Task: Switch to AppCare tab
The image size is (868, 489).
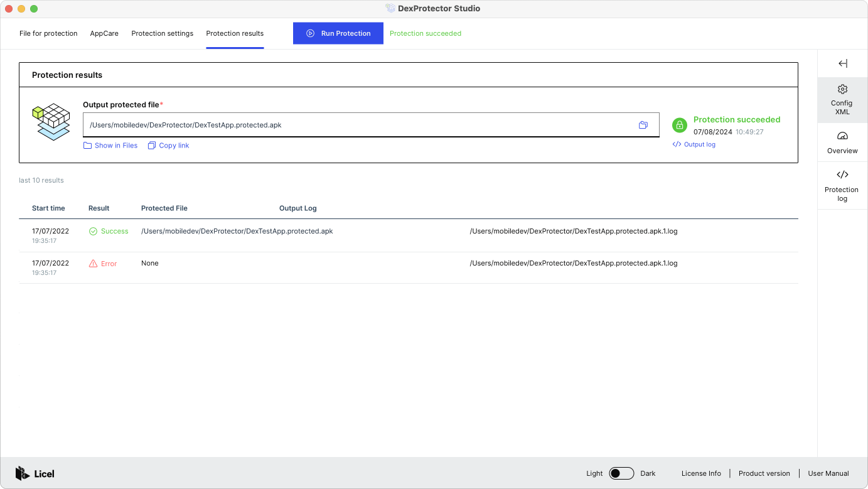Action: coord(104,33)
